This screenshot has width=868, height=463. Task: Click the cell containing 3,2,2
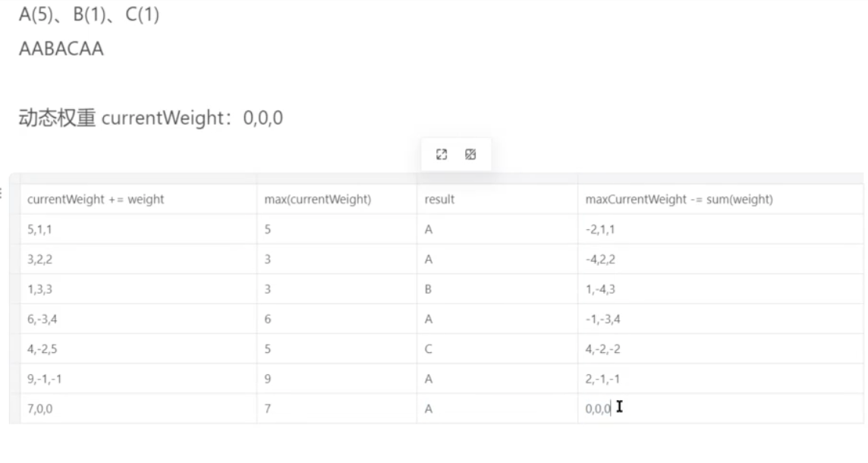pyautogui.click(x=138, y=259)
